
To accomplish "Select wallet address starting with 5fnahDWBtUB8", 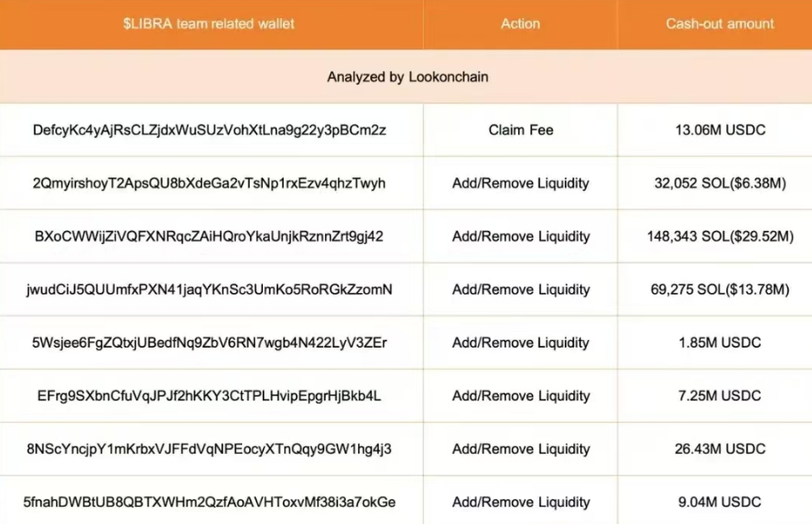I will pyautogui.click(x=209, y=502).
